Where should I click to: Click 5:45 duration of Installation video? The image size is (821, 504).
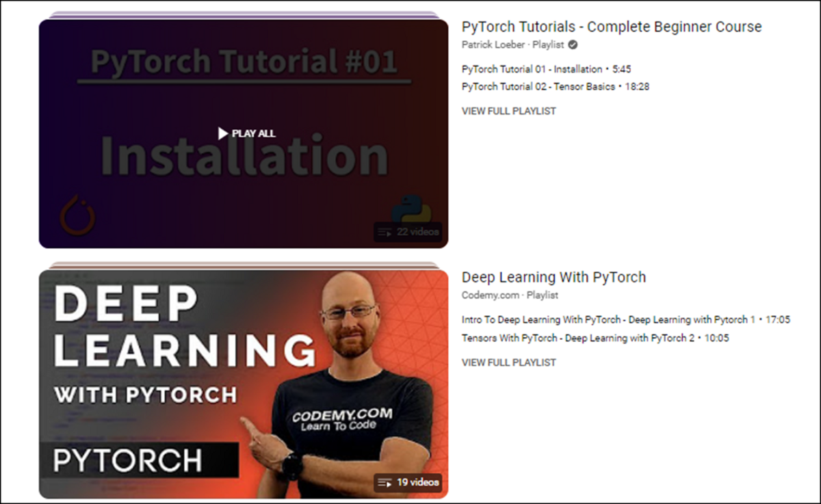pos(622,69)
